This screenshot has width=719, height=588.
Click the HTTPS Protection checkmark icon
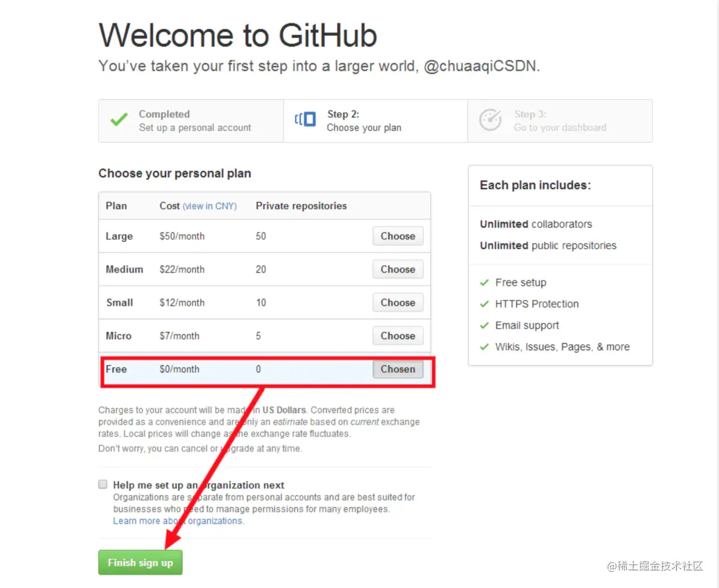(x=484, y=304)
